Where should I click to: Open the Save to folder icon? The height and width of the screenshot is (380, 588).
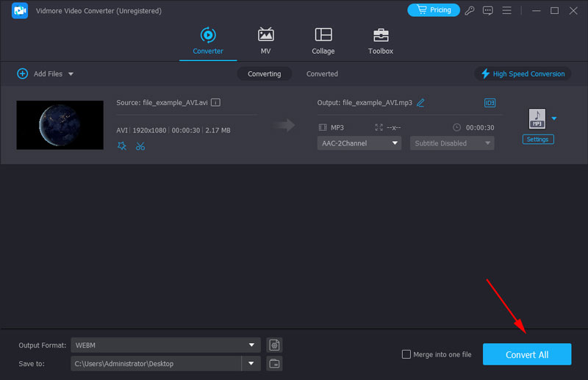[274, 363]
